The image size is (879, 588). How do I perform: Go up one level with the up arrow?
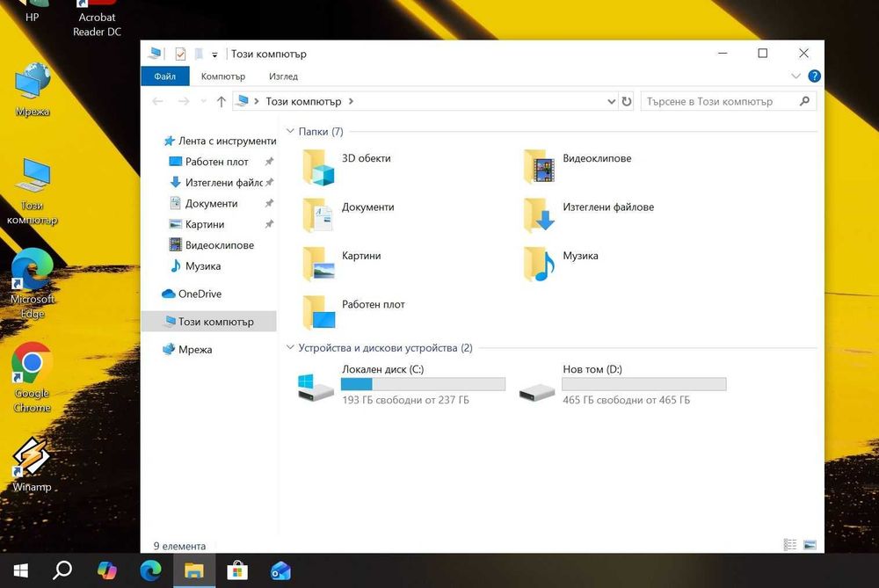coord(222,101)
